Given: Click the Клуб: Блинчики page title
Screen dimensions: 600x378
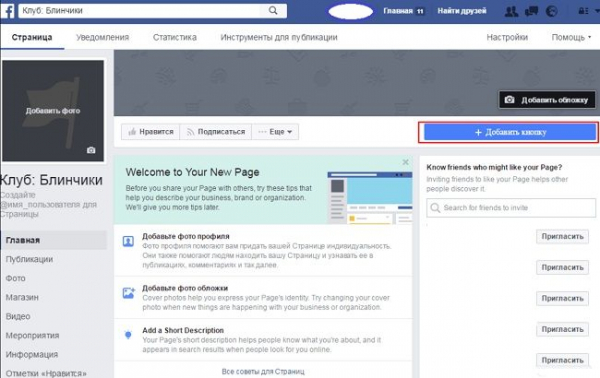Looking at the screenshot, I should (51, 180).
